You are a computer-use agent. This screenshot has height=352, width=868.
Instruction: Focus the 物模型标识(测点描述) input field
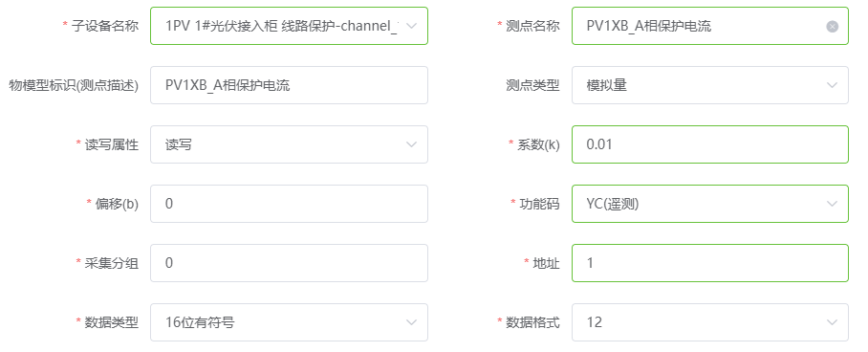point(289,85)
